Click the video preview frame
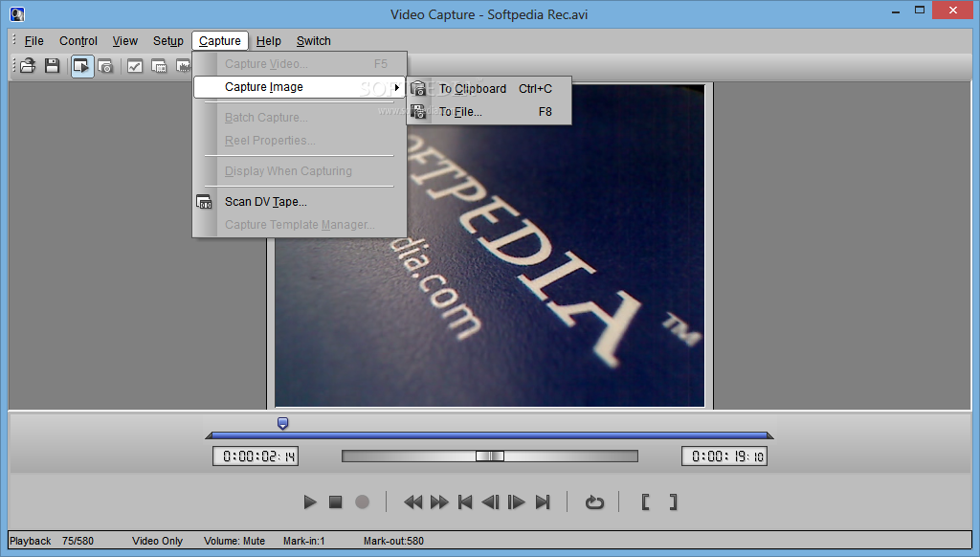The image size is (980, 557). pos(490,246)
